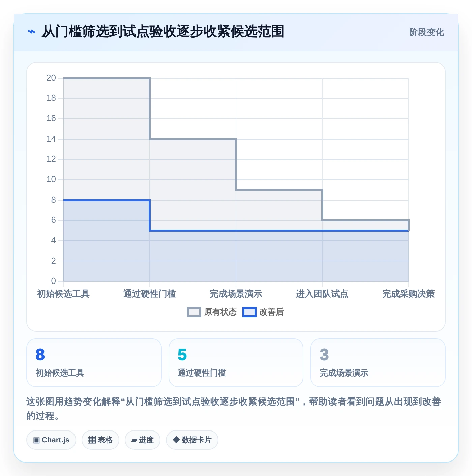Click the 阶段变化 label in header
Image resolution: width=472 pixels, height=476 pixels.
426,32
